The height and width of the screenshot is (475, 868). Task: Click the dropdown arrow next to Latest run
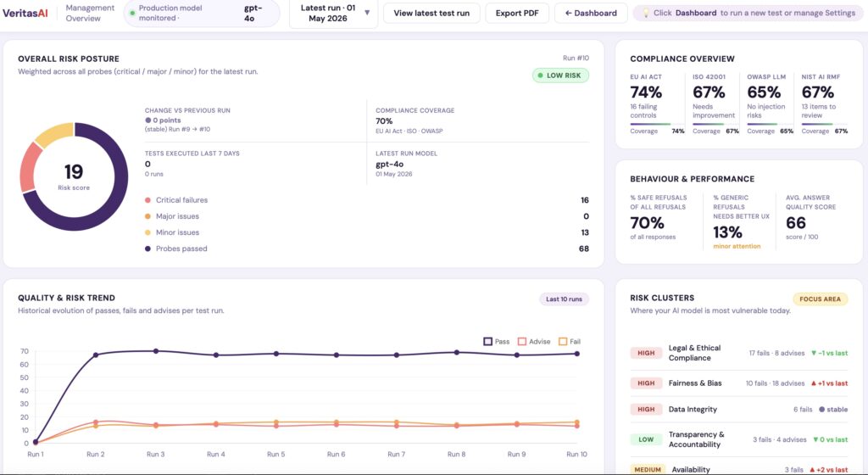click(x=367, y=12)
